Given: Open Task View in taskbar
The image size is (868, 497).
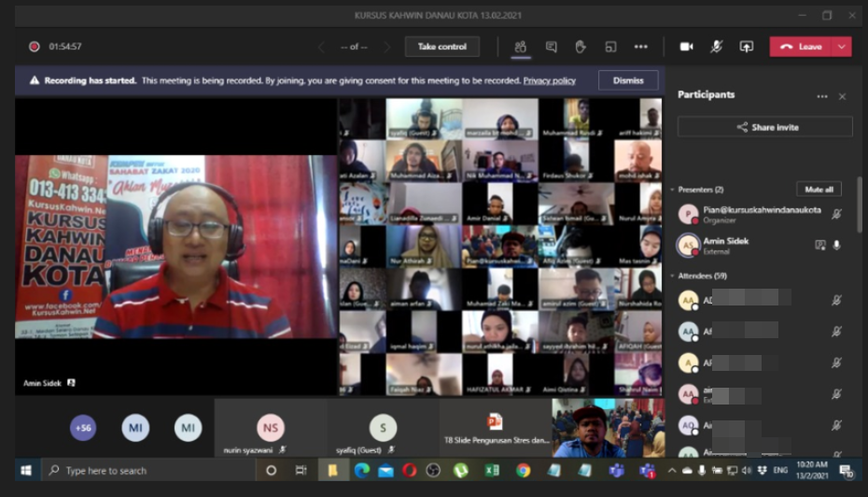Looking at the screenshot, I should pyautogui.click(x=301, y=471).
